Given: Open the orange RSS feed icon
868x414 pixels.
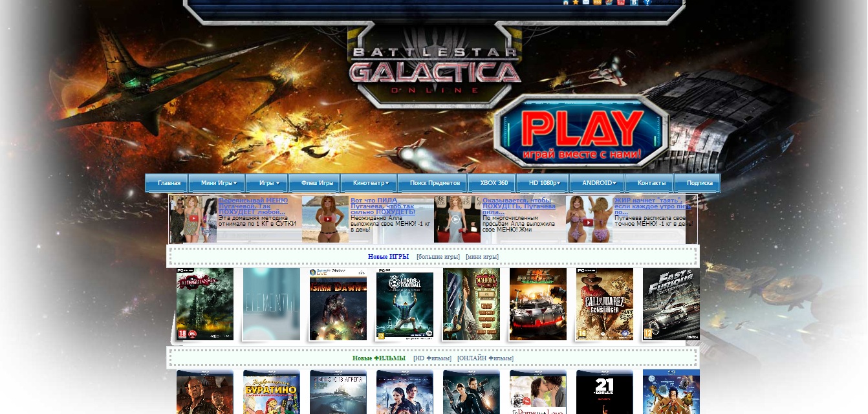Looking at the screenshot, I should coord(598,3).
